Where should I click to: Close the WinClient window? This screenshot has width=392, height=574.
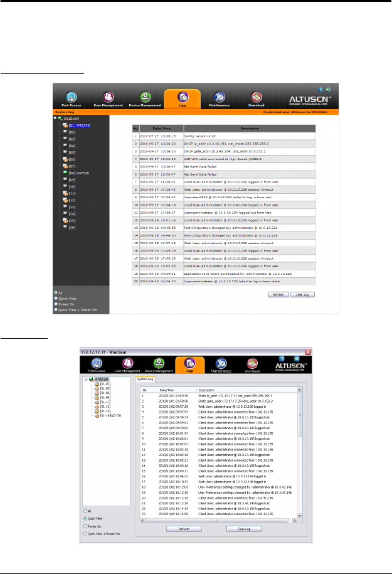[x=308, y=352]
